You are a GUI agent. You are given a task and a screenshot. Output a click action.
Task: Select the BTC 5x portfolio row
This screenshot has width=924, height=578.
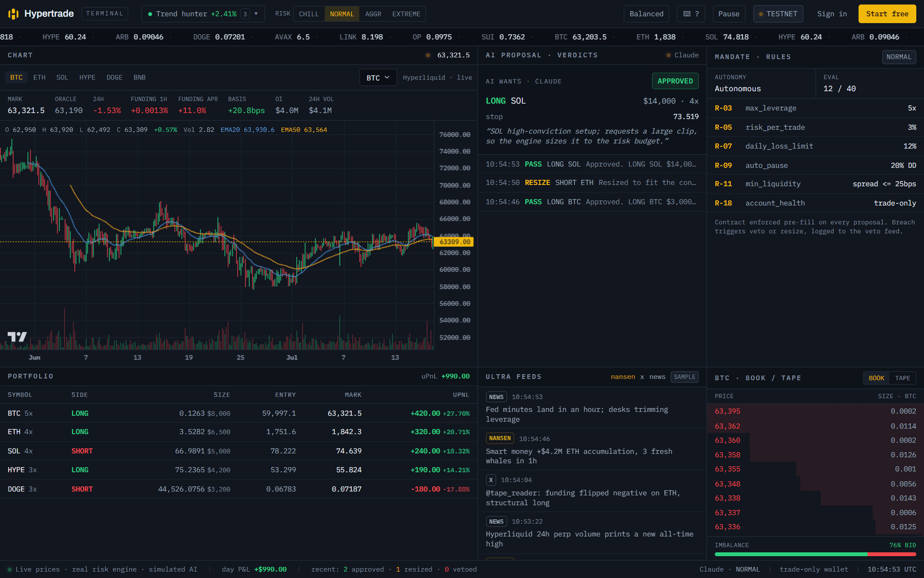(x=239, y=414)
